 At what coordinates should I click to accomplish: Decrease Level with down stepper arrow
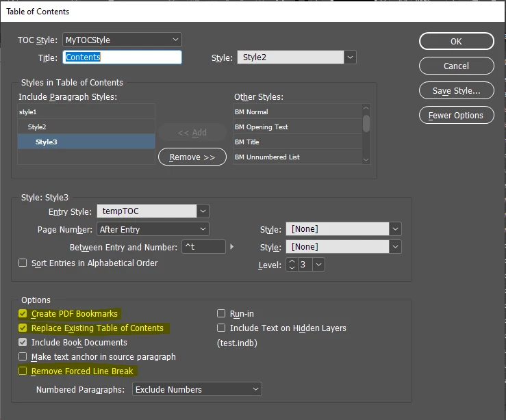292,268
